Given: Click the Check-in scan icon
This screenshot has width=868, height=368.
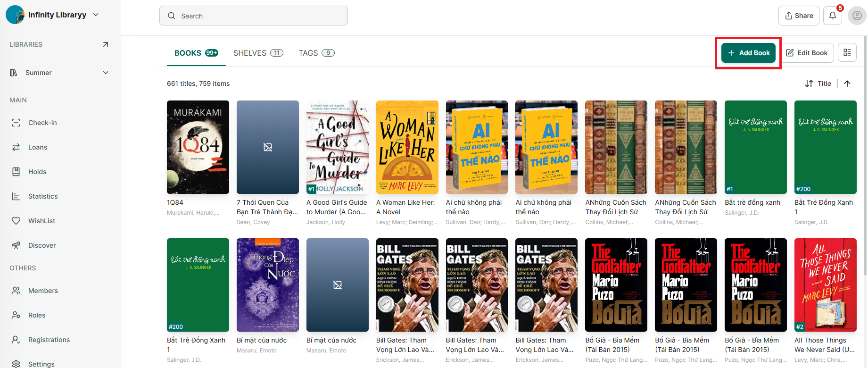Looking at the screenshot, I should 16,123.
